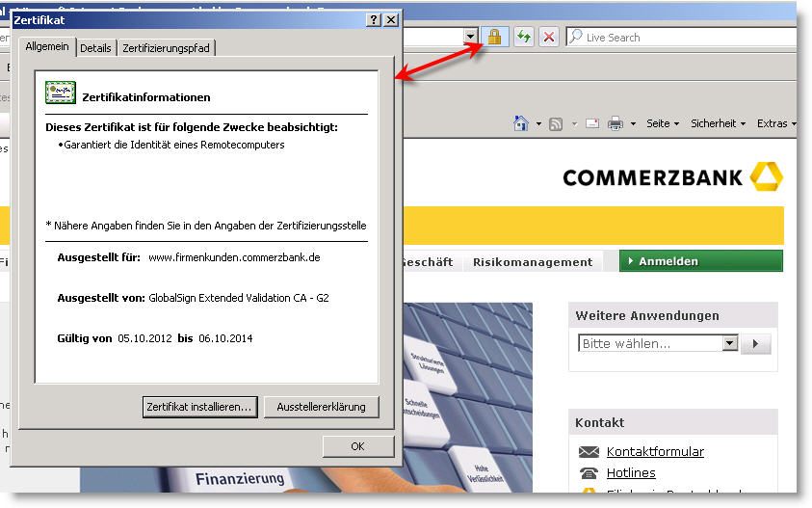Image resolution: width=812 pixels, height=508 pixels.
Task: Open the Seite menu dropdown
Action: pos(663,123)
